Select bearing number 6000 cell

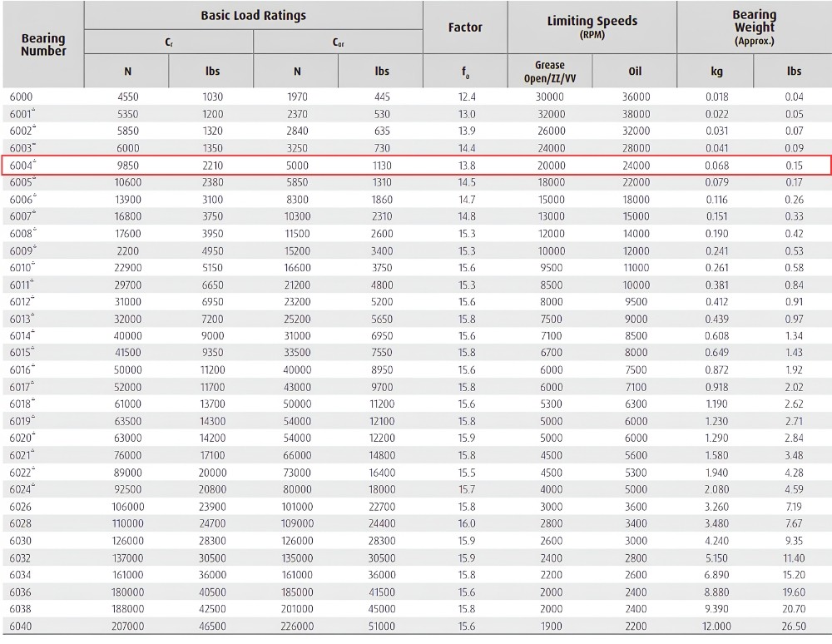[22, 97]
